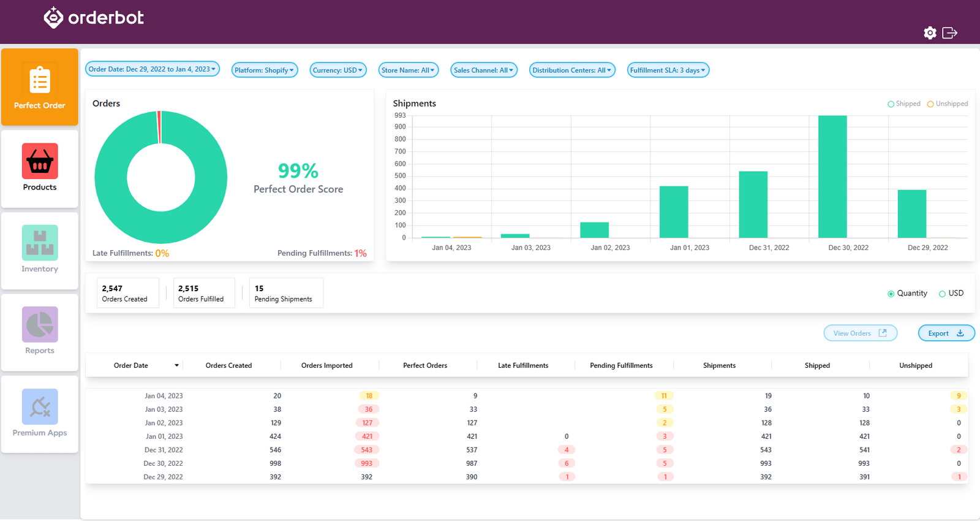Screen dimensions: 980x521
Task: Click the Jan 03, 2023 table row date
Action: pos(164,409)
